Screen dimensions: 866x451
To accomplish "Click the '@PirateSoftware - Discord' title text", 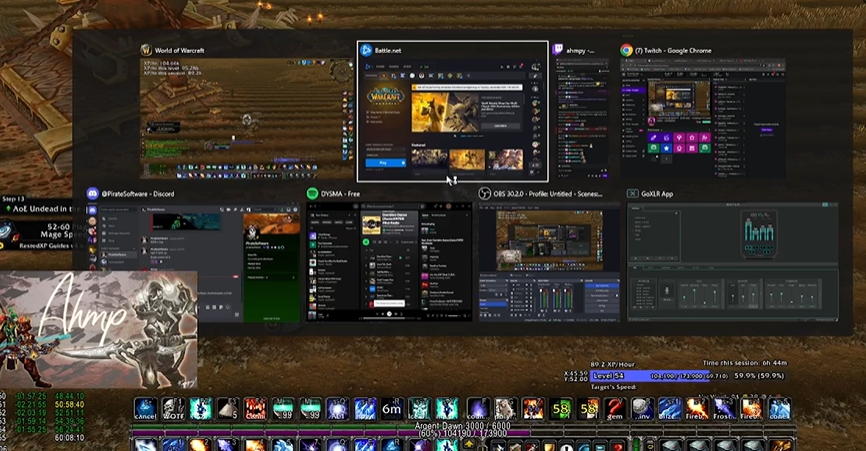I will point(138,194).
